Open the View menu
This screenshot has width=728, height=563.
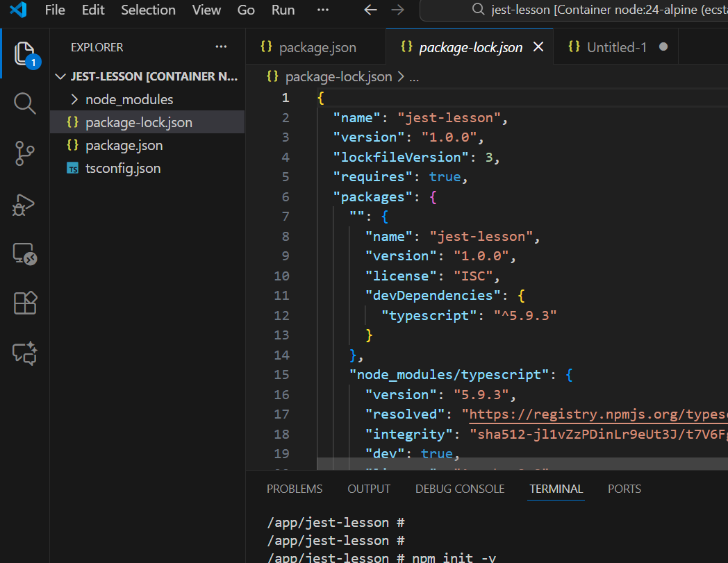tap(206, 10)
